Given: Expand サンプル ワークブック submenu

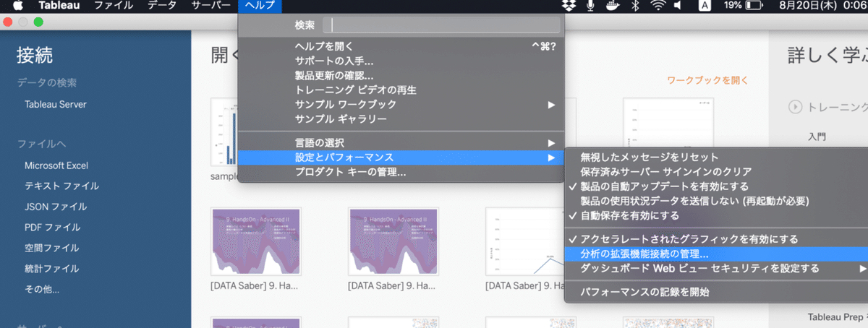Looking at the screenshot, I should (401, 104).
